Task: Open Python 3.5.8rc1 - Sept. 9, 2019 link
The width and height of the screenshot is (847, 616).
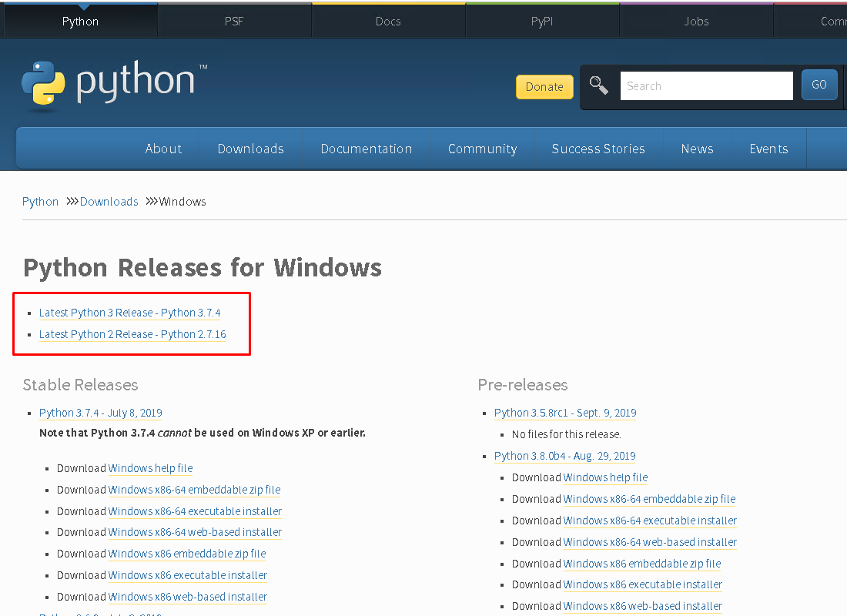Action: click(565, 413)
